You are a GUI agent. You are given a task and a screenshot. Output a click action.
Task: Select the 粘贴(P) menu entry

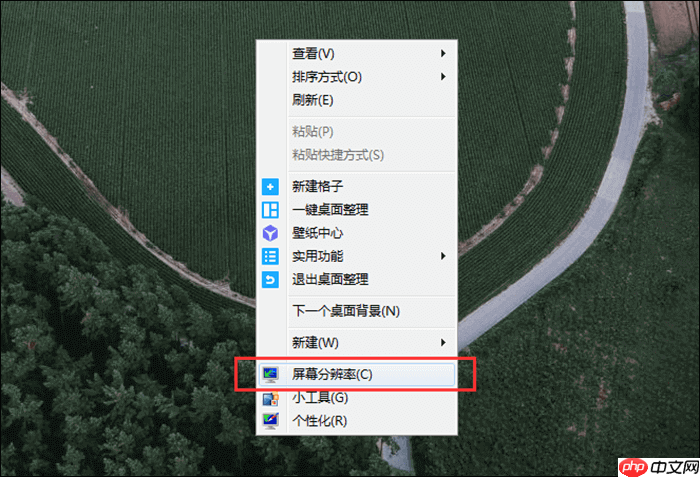click(x=356, y=132)
